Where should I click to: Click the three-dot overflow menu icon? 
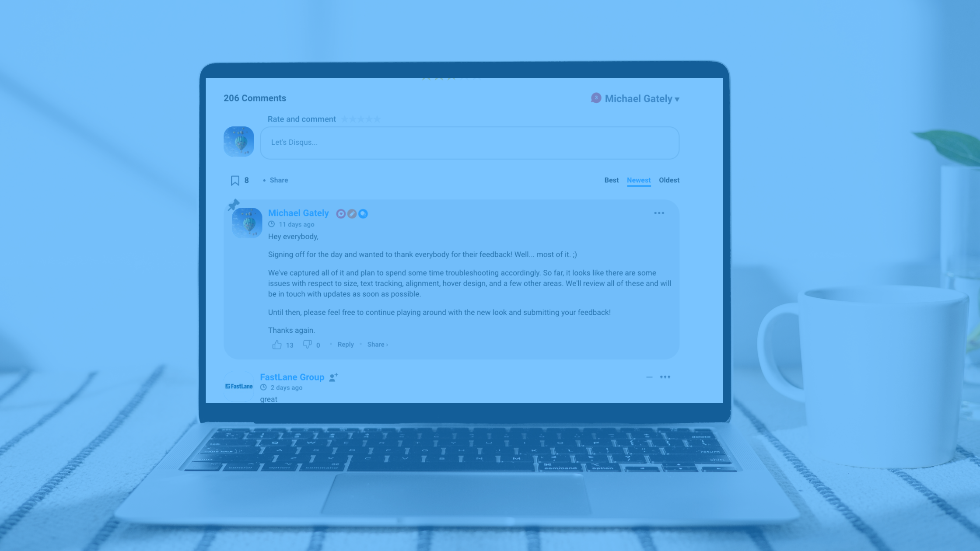(x=659, y=213)
